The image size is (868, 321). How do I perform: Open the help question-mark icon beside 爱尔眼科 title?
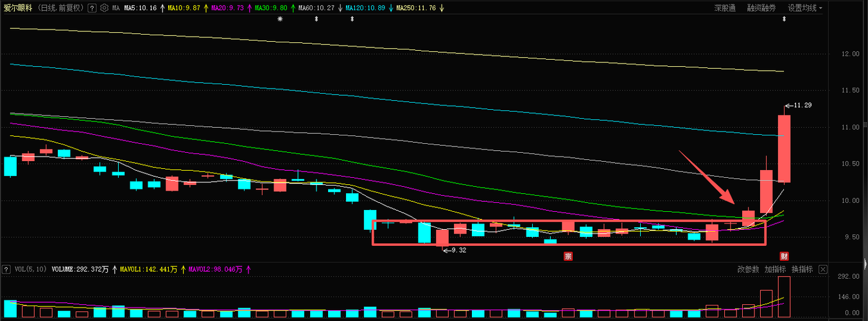[x=92, y=8]
